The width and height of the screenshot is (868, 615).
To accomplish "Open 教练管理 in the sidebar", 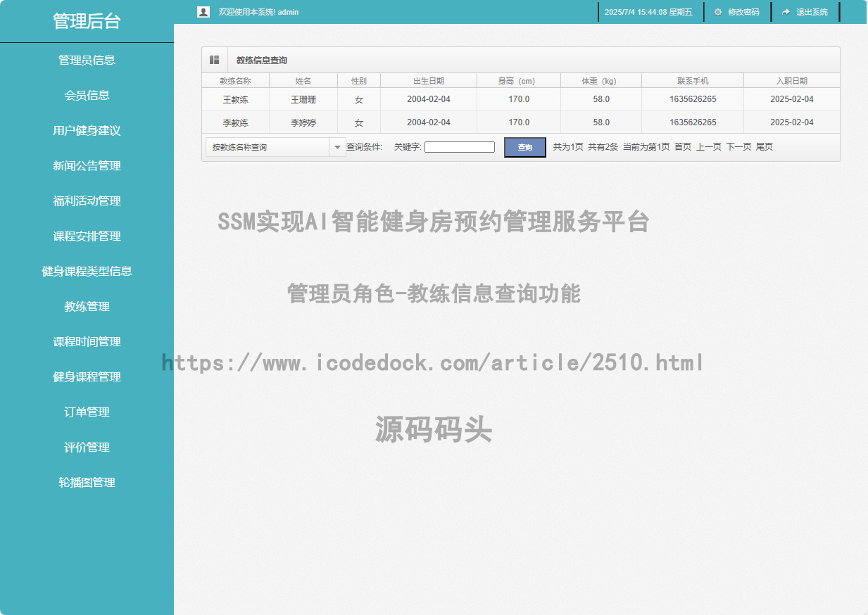I will (87, 306).
